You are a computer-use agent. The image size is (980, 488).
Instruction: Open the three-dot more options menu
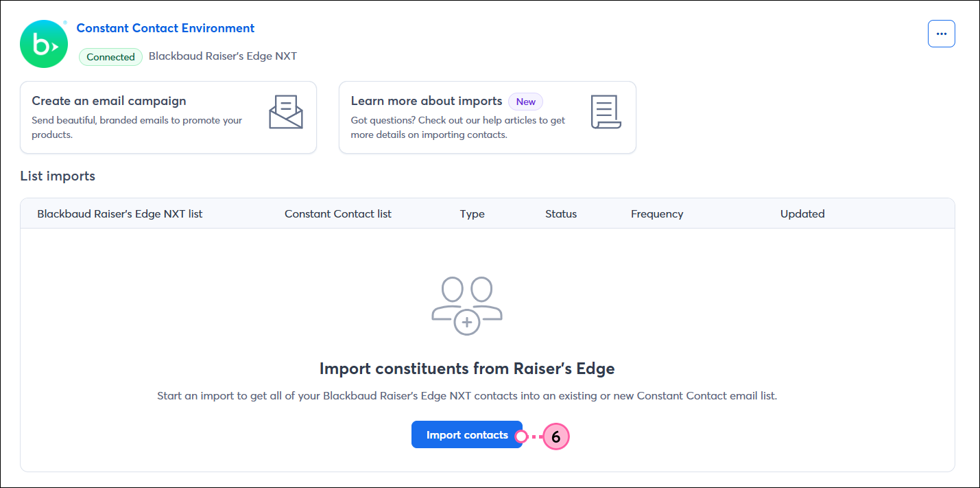pos(941,34)
